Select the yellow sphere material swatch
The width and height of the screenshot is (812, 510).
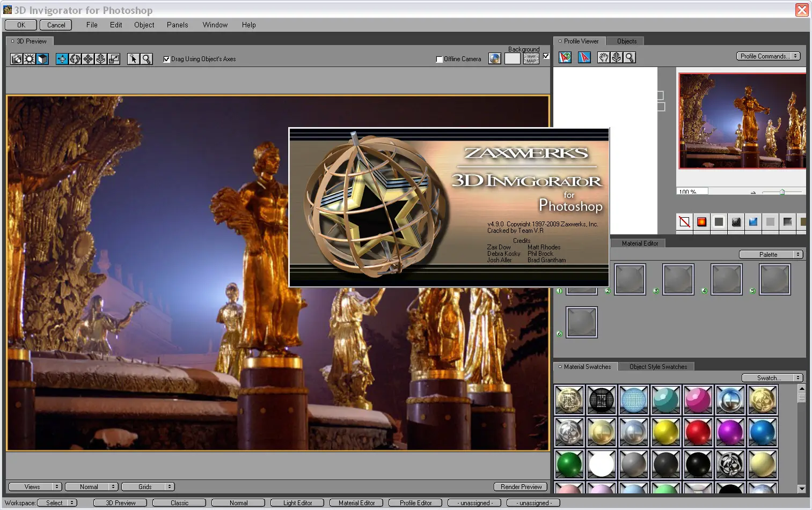point(665,432)
